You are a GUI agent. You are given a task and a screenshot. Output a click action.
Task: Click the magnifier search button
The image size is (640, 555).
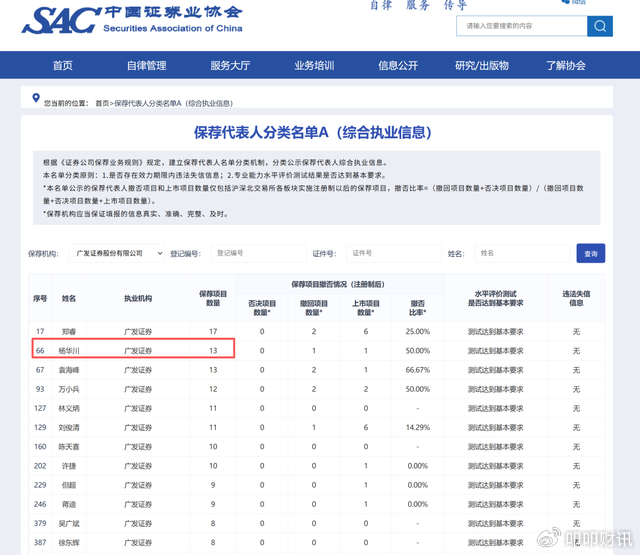click(x=600, y=26)
